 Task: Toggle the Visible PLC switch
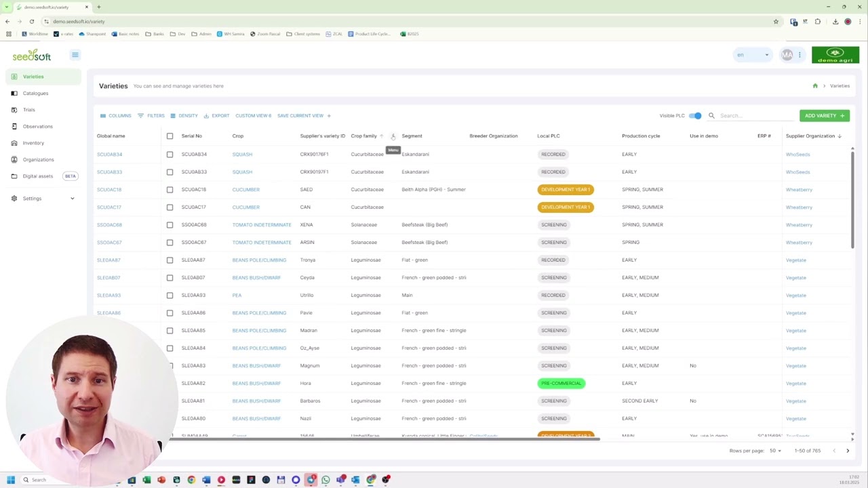point(695,116)
